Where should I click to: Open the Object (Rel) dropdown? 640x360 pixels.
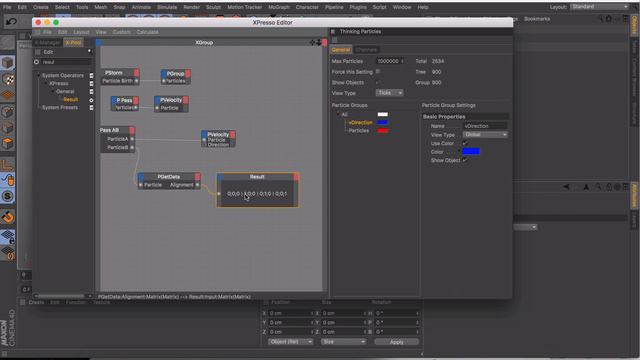pos(291,342)
